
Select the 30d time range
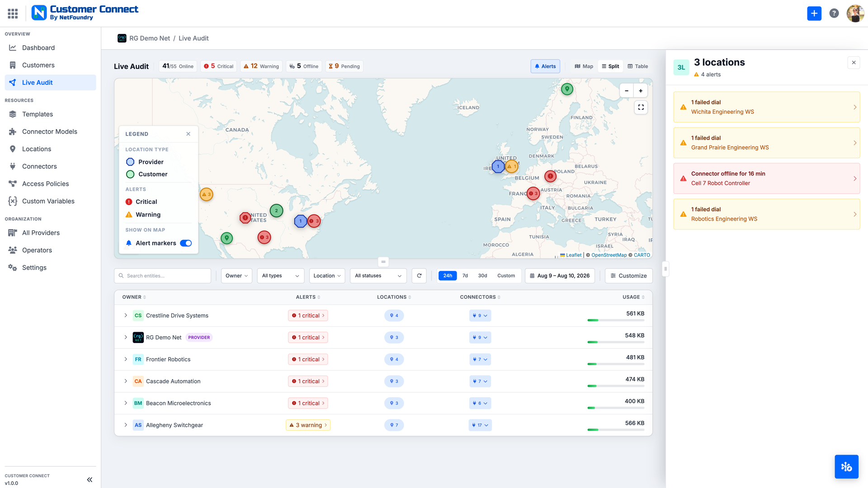click(482, 276)
